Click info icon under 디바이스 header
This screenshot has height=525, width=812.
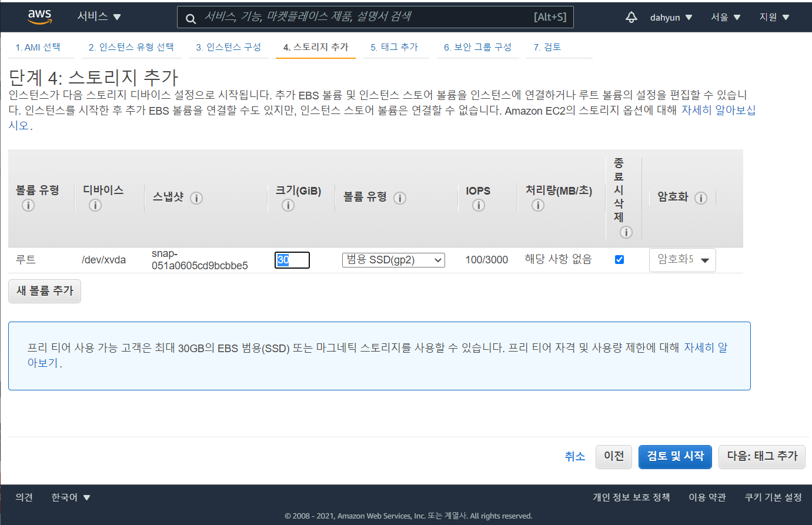pyautogui.click(x=95, y=205)
